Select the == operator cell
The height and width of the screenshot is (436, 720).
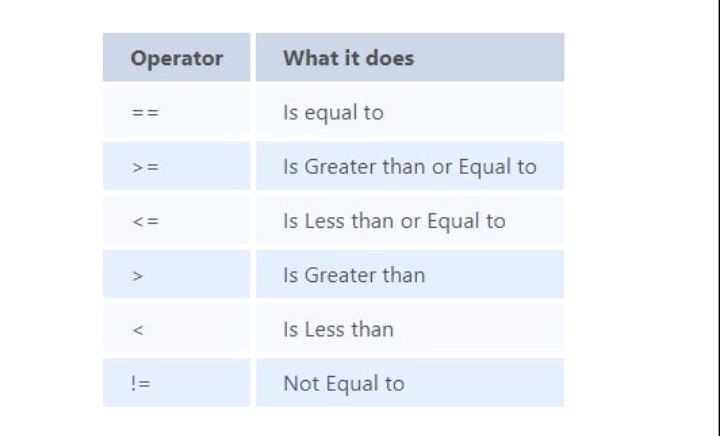(145, 112)
